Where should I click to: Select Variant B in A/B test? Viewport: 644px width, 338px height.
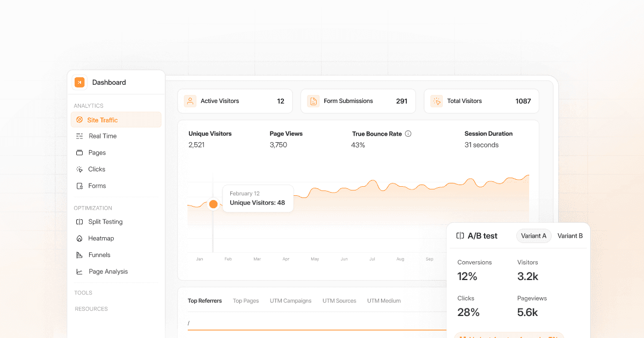[570, 236]
